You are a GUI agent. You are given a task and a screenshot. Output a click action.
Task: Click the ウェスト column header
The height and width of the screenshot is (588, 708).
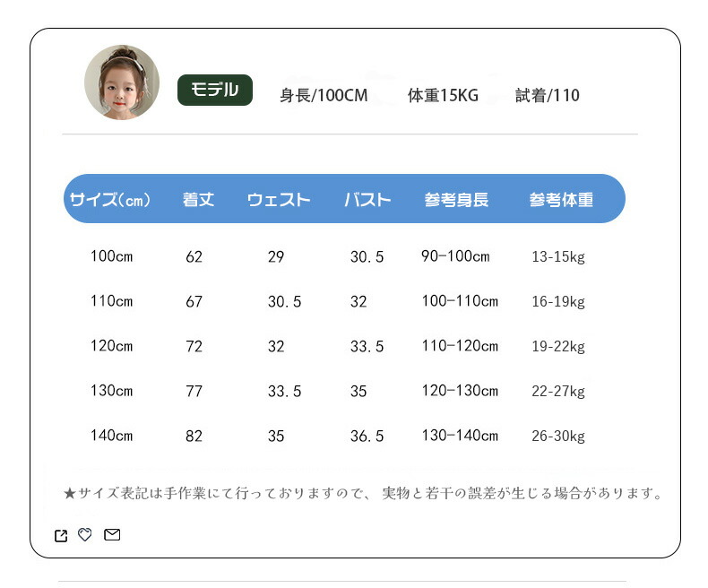(x=279, y=200)
